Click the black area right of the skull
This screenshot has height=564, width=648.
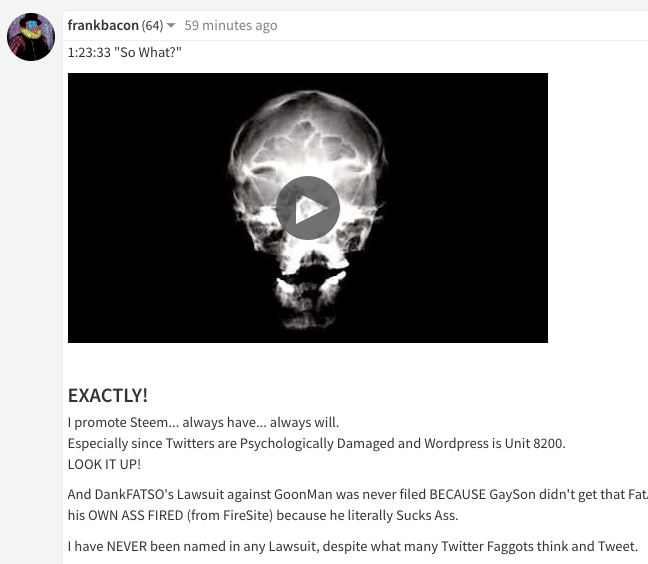coord(469,208)
